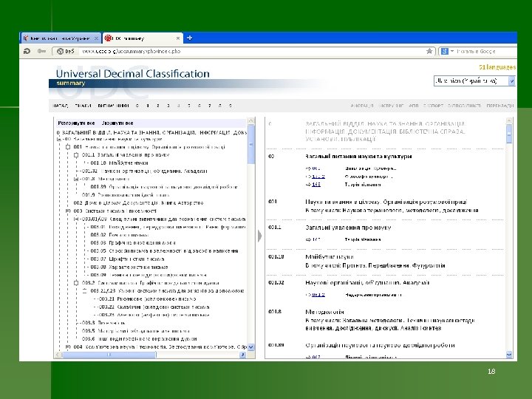Toggle the 001 node expander
The height and width of the screenshot is (399, 532).
coord(67,147)
